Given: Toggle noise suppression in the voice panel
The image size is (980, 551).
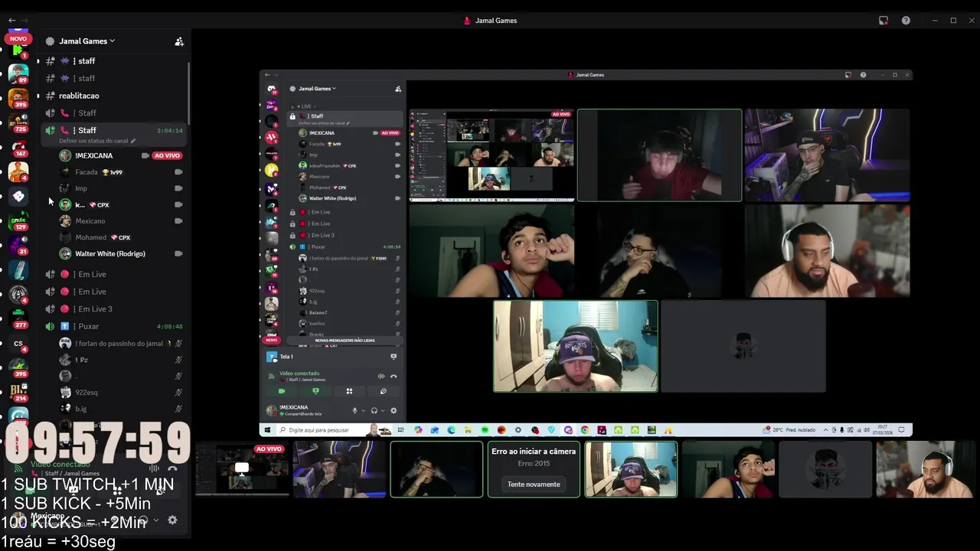Looking at the screenshot, I should [x=154, y=470].
